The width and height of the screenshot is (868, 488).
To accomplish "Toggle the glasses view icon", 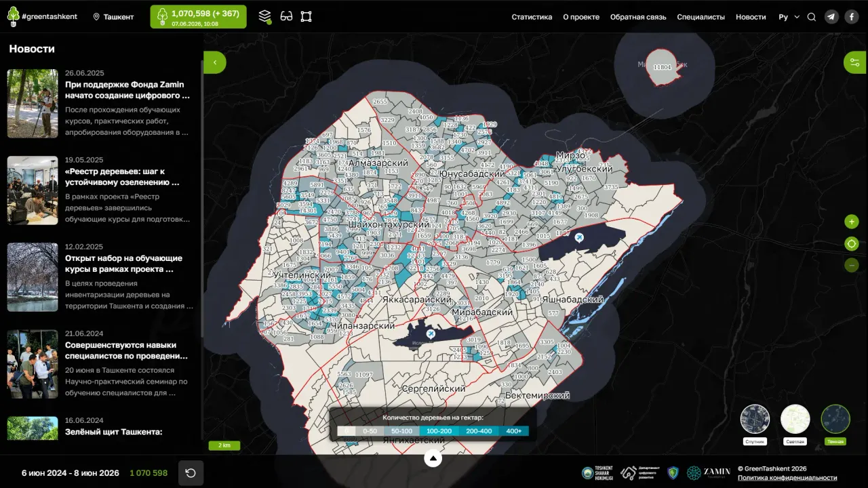I will [286, 16].
